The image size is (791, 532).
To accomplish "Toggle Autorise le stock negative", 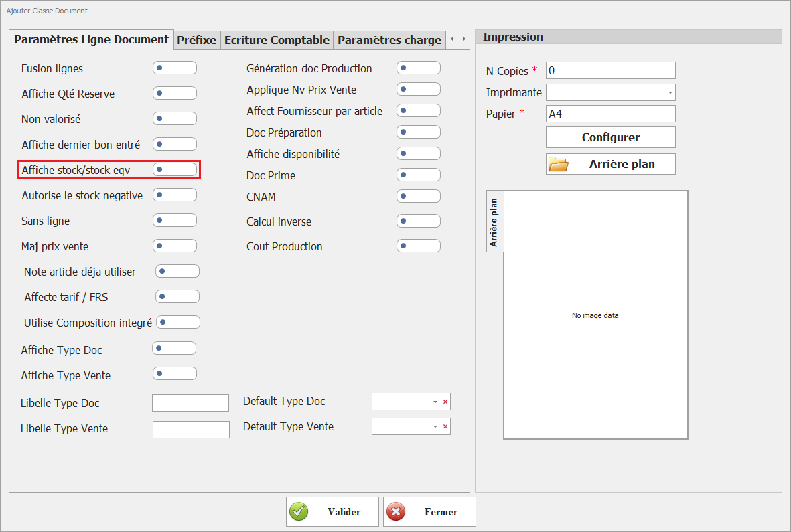I will (175, 195).
